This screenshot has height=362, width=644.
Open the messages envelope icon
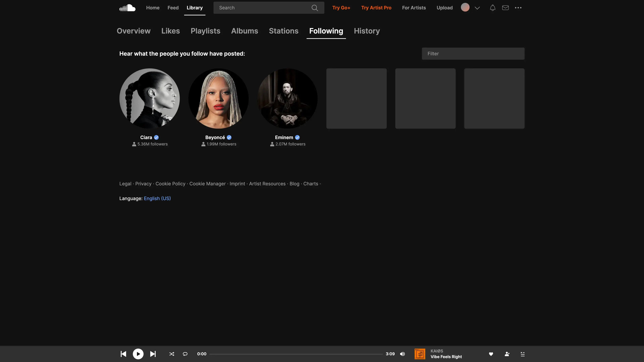tap(505, 8)
